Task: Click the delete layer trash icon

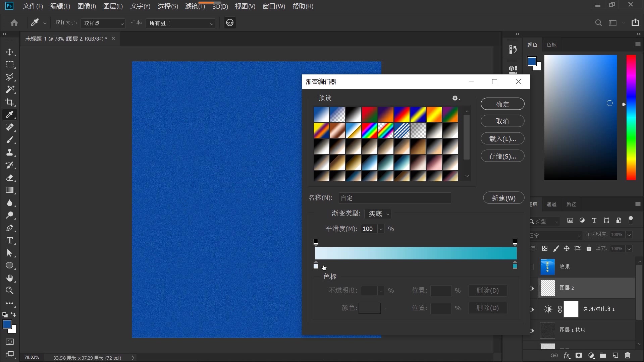Action: point(628,355)
